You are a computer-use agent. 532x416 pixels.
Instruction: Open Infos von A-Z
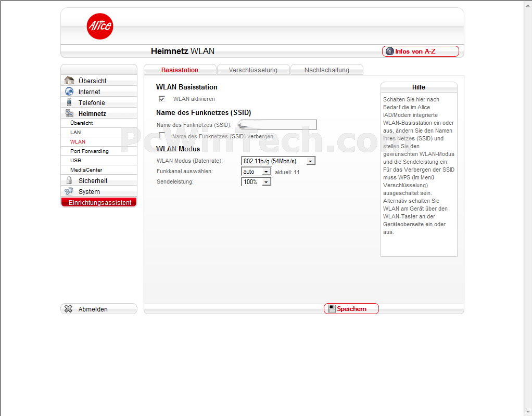[x=421, y=51]
